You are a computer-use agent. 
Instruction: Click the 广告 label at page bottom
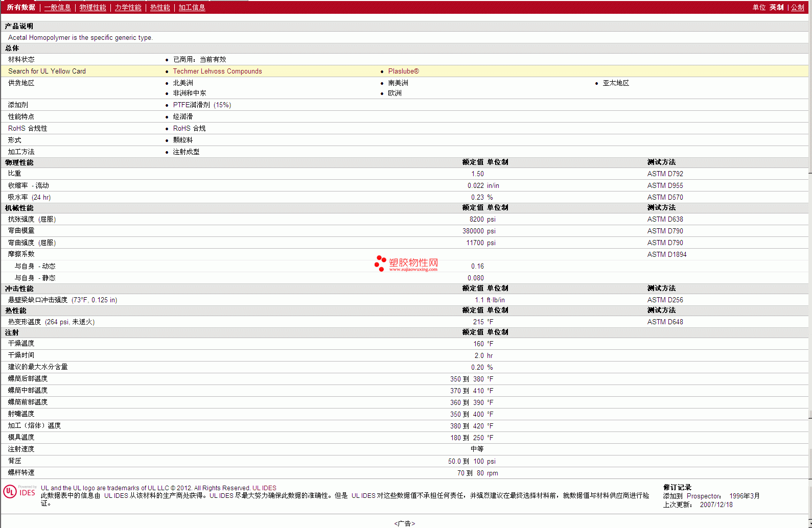(405, 523)
